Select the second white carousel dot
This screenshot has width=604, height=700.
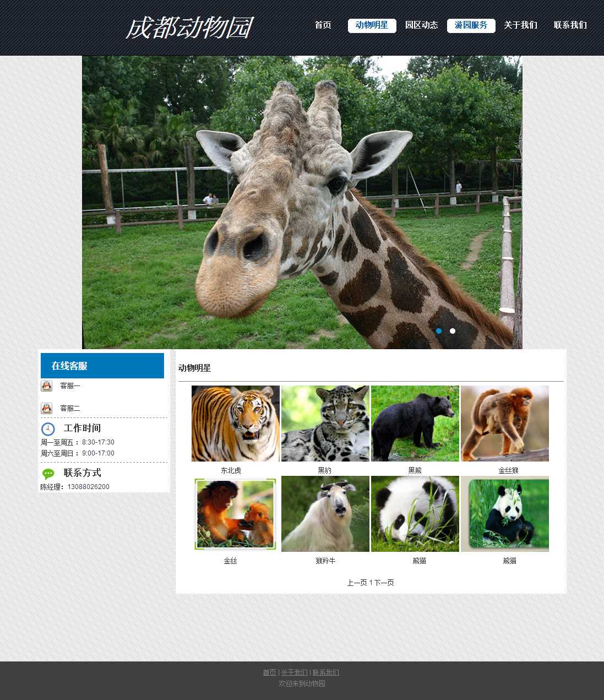click(453, 331)
